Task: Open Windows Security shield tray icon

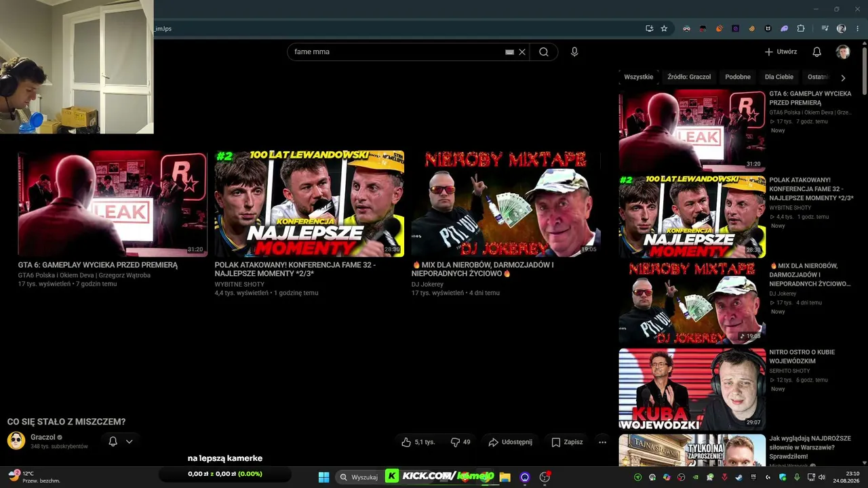Action: pos(783,477)
